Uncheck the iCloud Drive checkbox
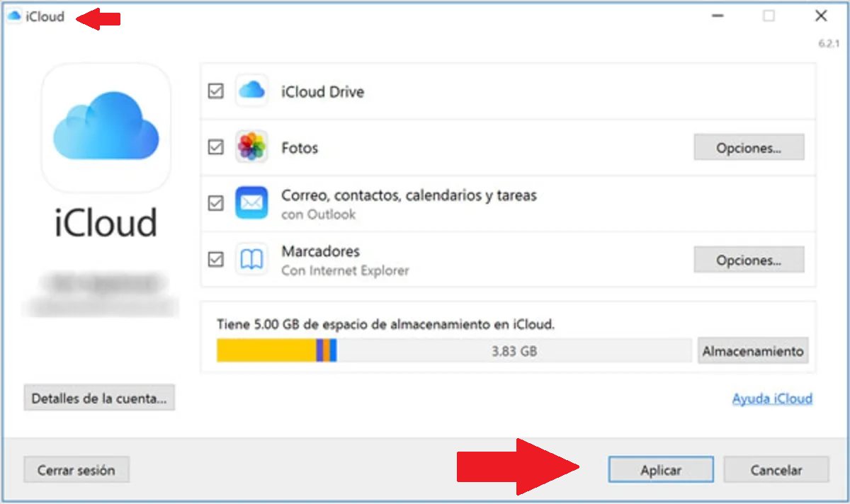The height and width of the screenshot is (504, 850). click(215, 91)
